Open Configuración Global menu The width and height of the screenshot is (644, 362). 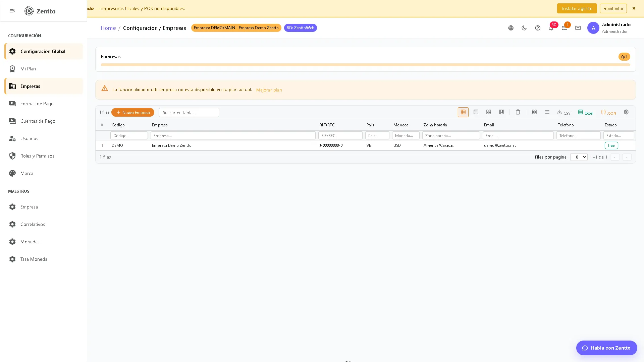[x=44, y=51]
